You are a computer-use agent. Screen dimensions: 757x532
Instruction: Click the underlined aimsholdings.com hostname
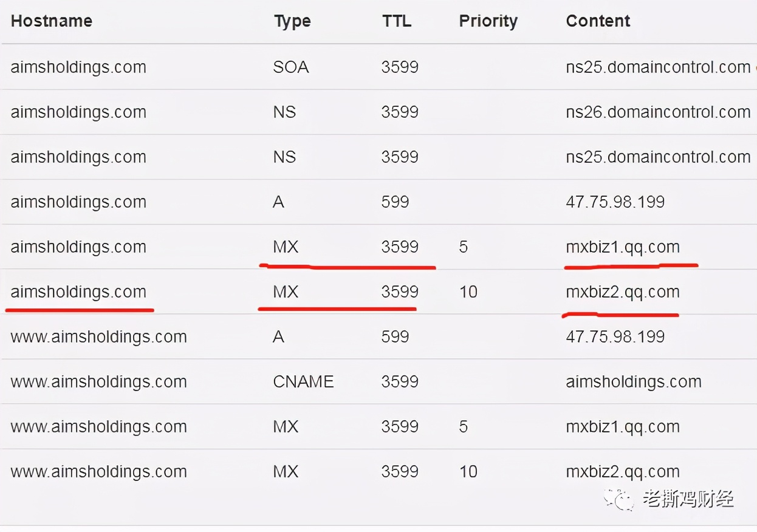click(x=78, y=292)
